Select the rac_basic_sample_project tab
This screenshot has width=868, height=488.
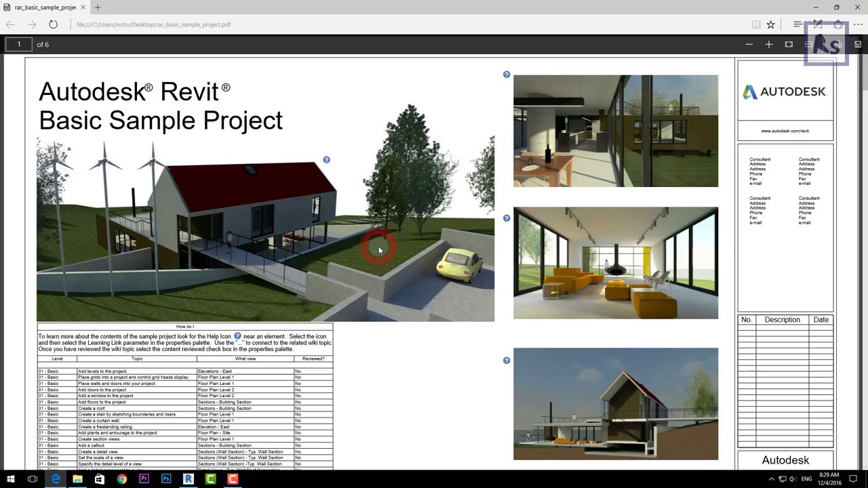[45, 7]
